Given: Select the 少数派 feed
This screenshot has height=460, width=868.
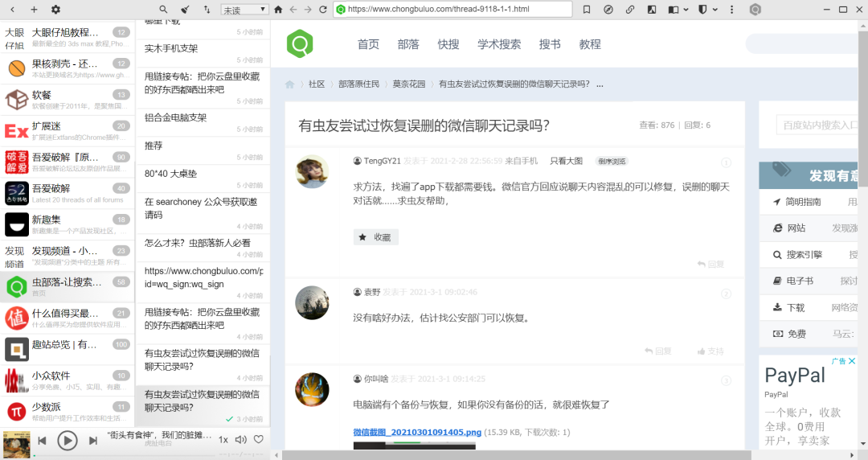Looking at the screenshot, I should pos(68,412).
